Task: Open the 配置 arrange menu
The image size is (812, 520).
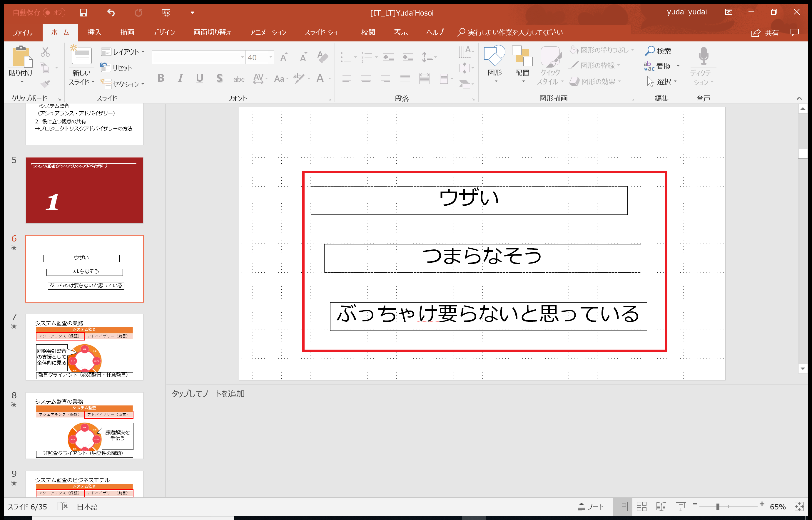Action: [522, 64]
